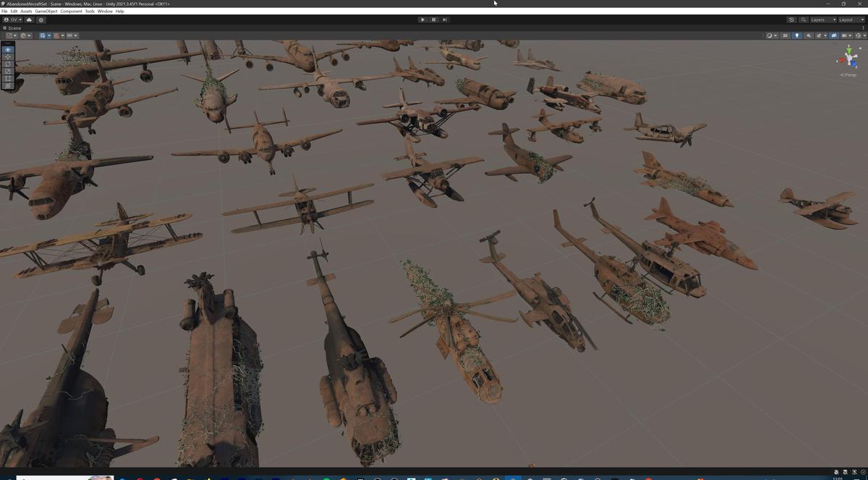Viewport: 868px width, 480px height.
Task: Click the Step frame button
Action: point(445,20)
